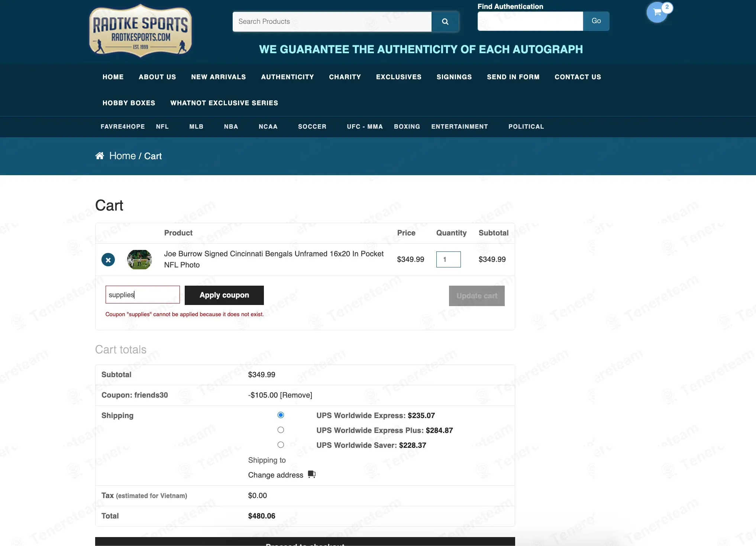The height and width of the screenshot is (546, 756).
Task: Open the CHARITY menu item
Action: 345,77
